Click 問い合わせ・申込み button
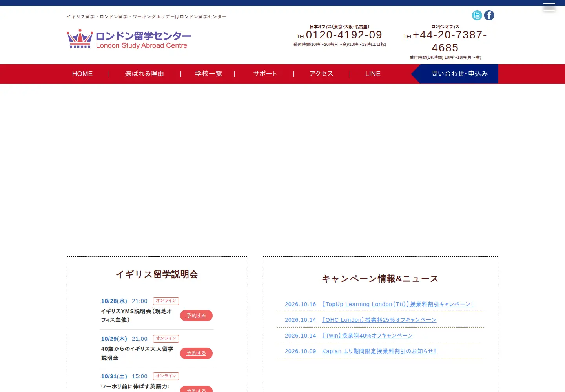Image resolution: width=565 pixels, height=392 pixels. pos(455,74)
